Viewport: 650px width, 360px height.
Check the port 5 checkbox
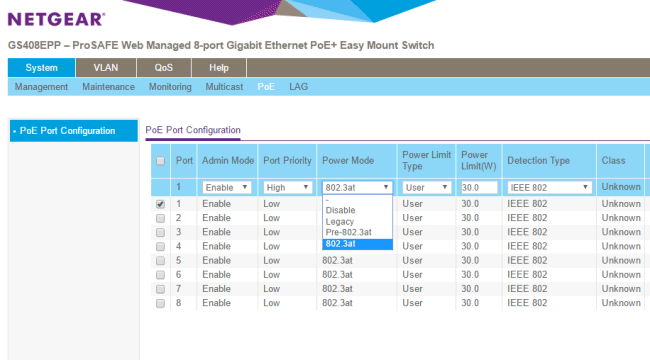(160, 260)
